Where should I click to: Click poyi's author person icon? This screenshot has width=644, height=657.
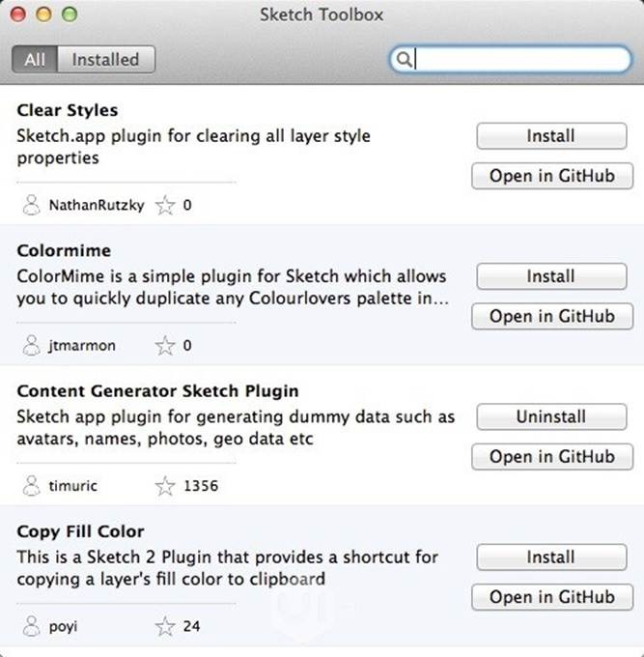(x=32, y=626)
